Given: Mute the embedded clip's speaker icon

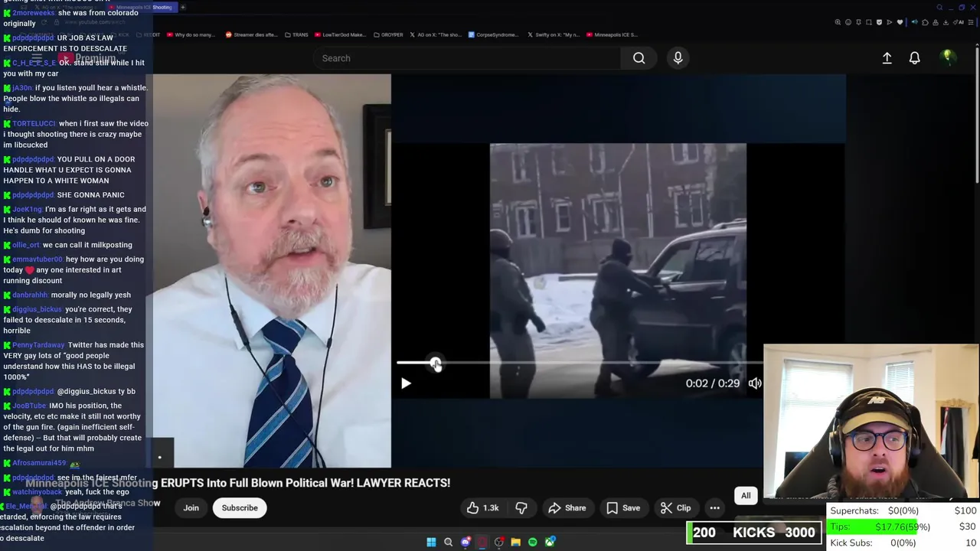Looking at the screenshot, I should point(755,383).
